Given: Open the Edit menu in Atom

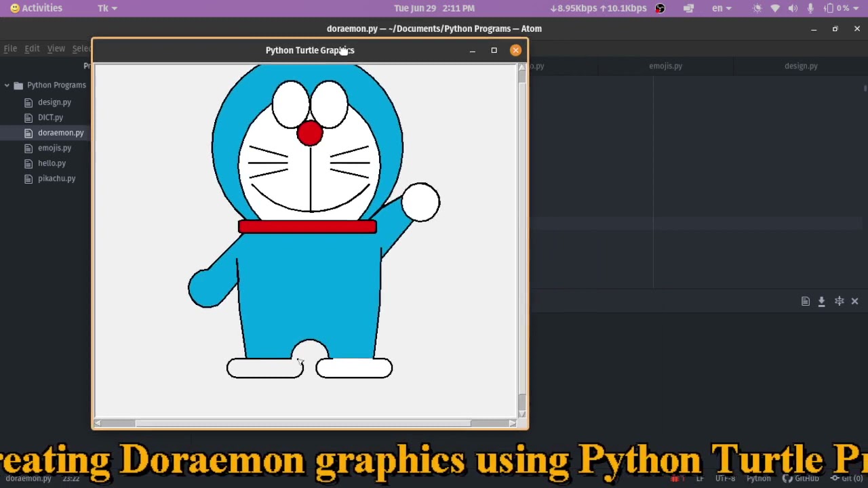Looking at the screenshot, I should (x=32, y=49).
